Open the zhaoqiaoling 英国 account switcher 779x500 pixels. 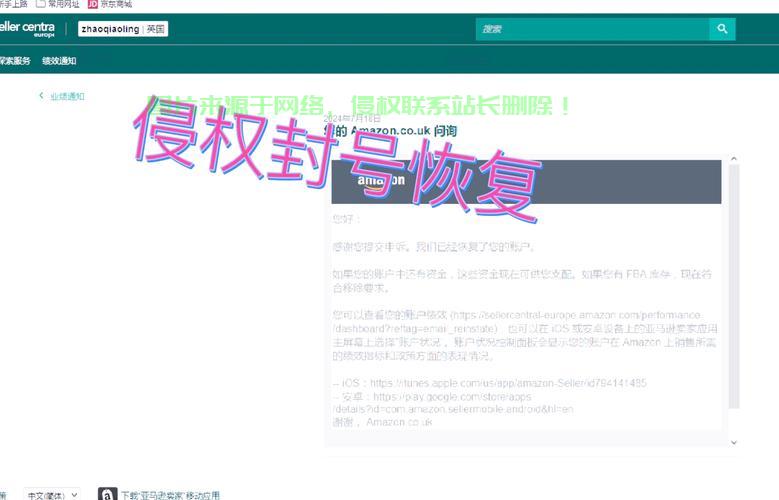coord(123,29)
